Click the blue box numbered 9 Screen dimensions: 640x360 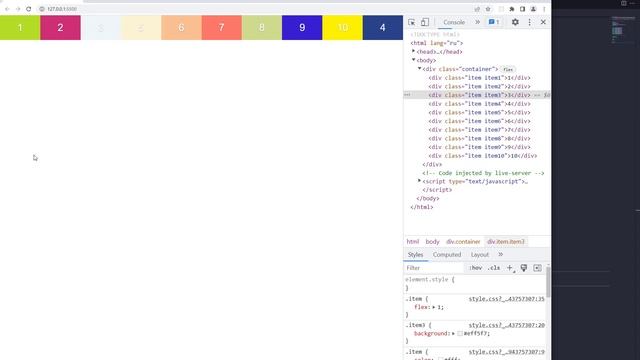tap(302, 27)
